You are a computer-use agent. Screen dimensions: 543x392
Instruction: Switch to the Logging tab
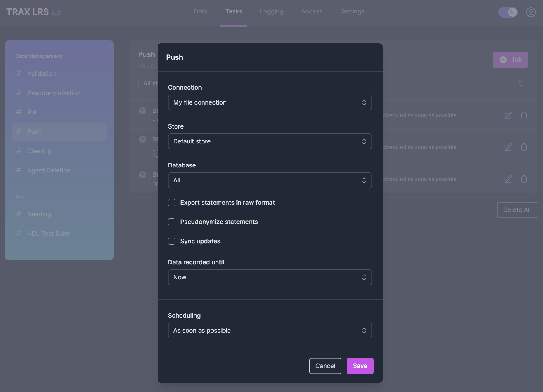click(x=271, y=12)
